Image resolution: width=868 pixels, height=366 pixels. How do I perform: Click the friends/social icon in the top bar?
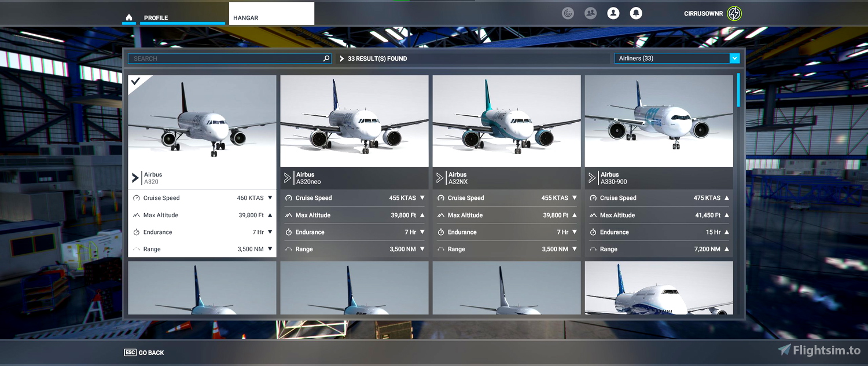590,13
